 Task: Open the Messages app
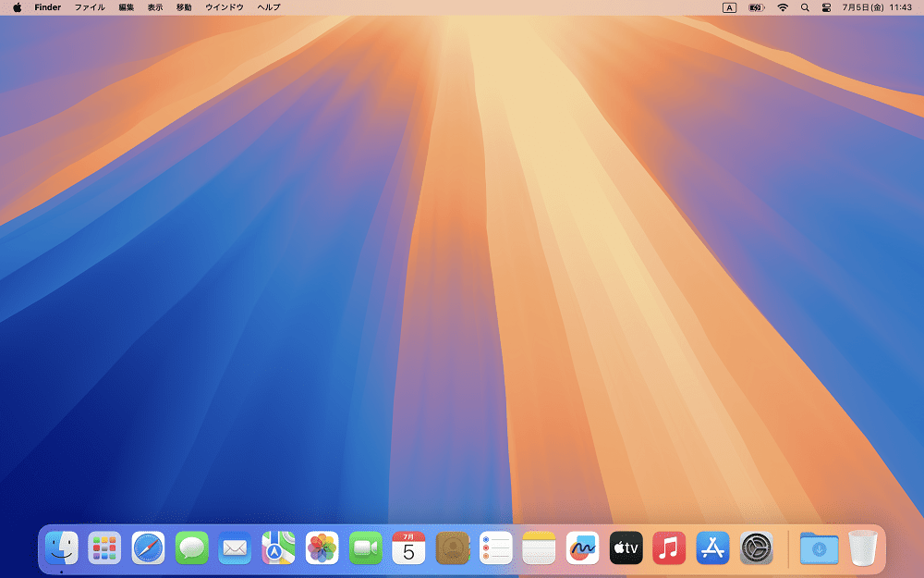[191, 547]
